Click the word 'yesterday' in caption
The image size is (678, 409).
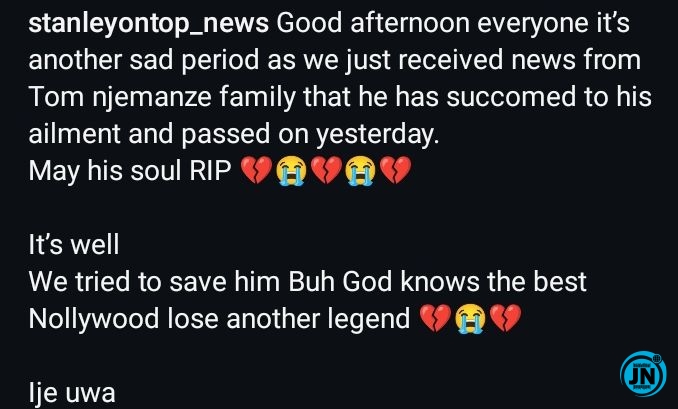tap(376, 134)
